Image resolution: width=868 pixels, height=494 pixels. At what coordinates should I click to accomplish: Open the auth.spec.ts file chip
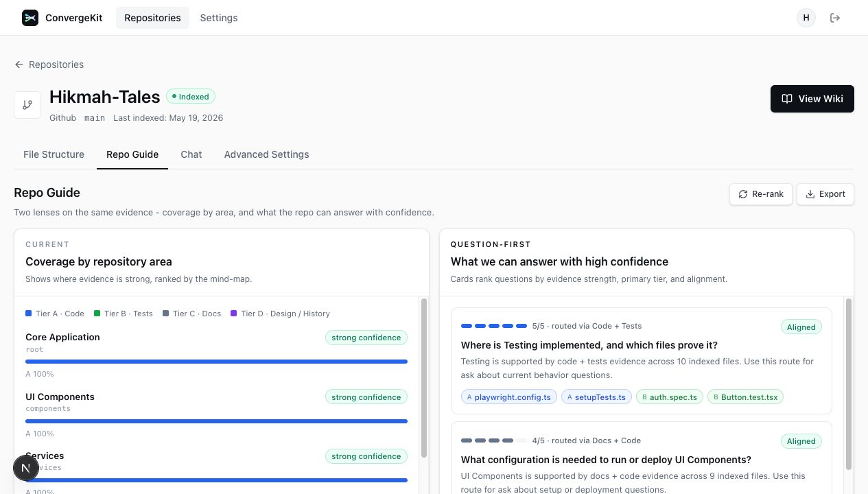click(670, 397)
